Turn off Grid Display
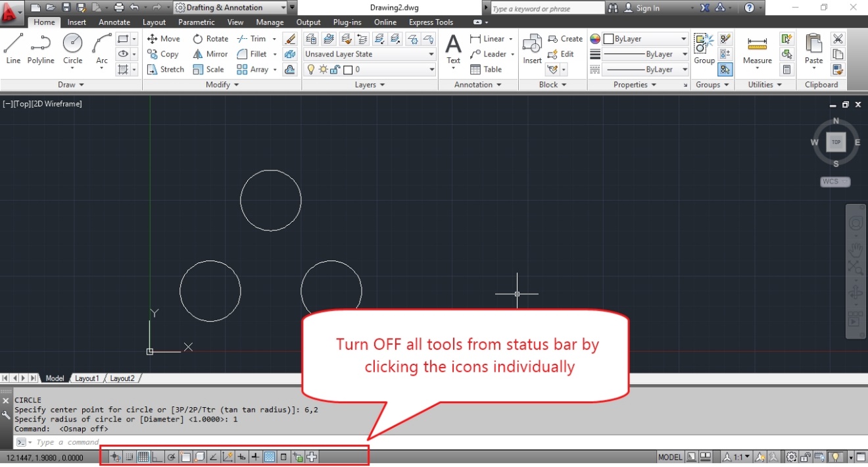 [142, 456]
